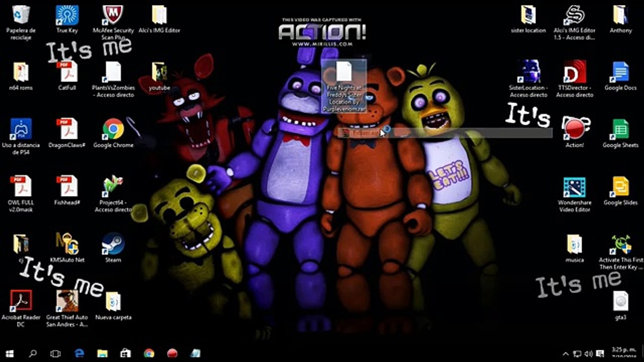644x362 pixels.
Task: Open the sister location folder
Action: tap(528, 19)
